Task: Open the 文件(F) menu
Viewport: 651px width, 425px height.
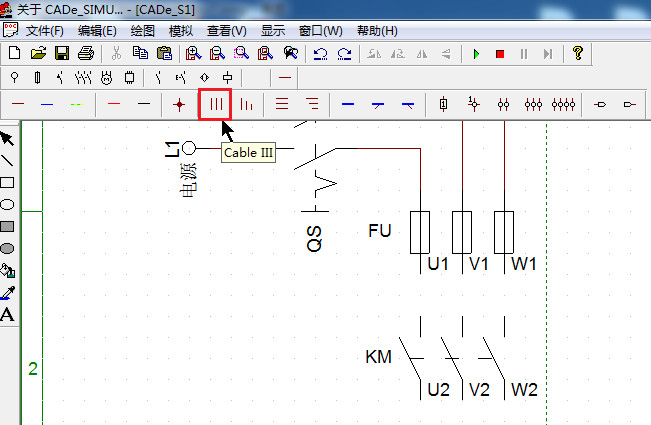Action: 44,31
